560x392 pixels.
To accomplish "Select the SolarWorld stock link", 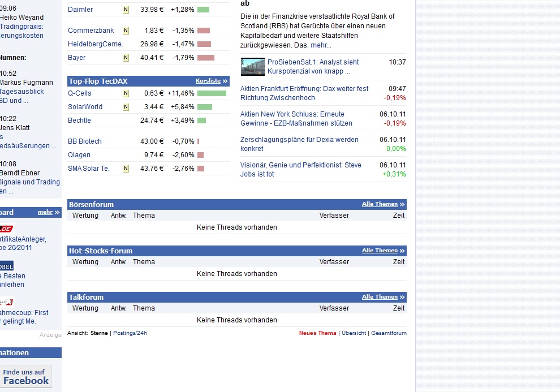I will [x=85, y=107].
